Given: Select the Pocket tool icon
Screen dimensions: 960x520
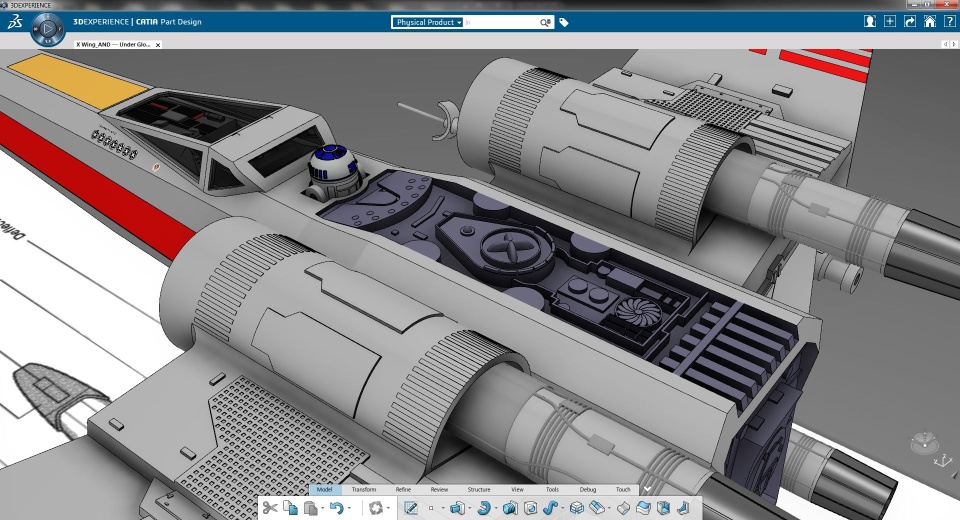Looking at the screenshot, I should click(510, 508).
